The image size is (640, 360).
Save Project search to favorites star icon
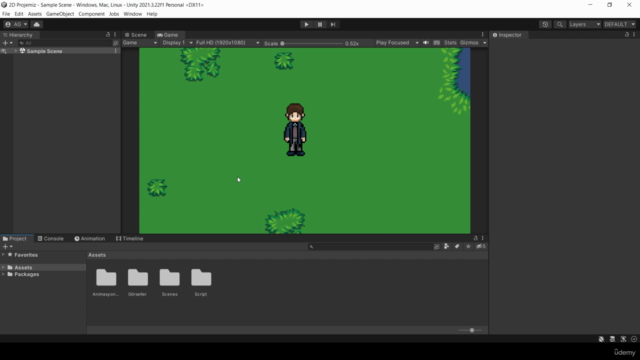[x=468, y=247]
